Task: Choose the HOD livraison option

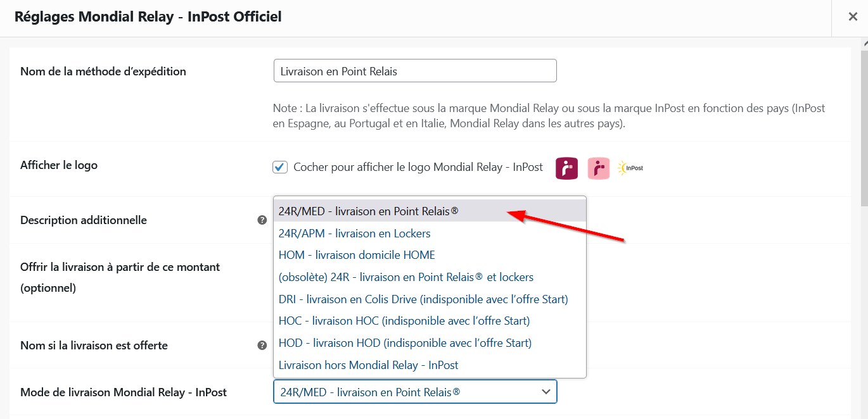Action: 405,343
